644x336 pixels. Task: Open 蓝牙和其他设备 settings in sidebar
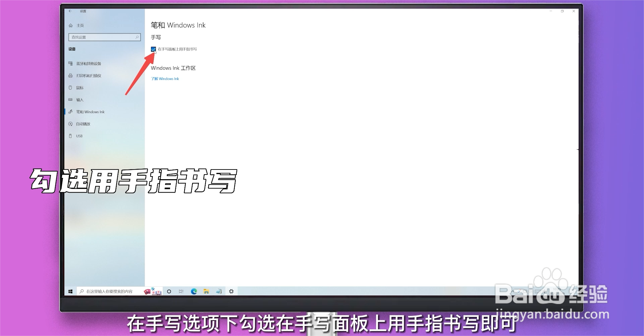[x=89, y=63]
